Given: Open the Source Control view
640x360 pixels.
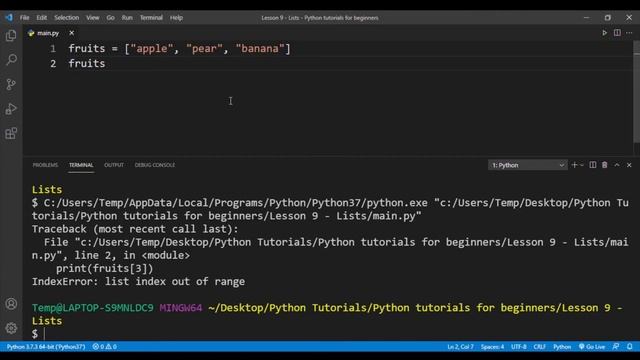Looking at the screenshot, I should pyautogui.click(x=11, y=84).
